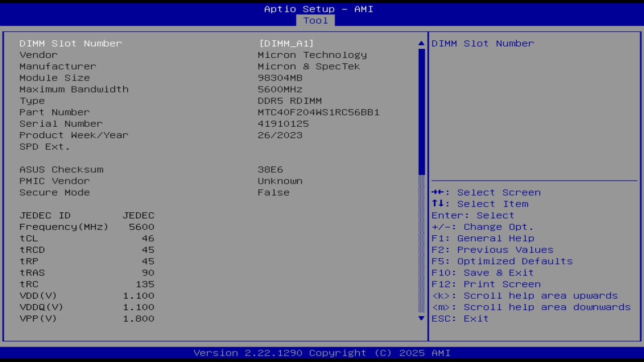Click the Maximum Bandwidth 5600MHz value

click(x=280, y=89)
